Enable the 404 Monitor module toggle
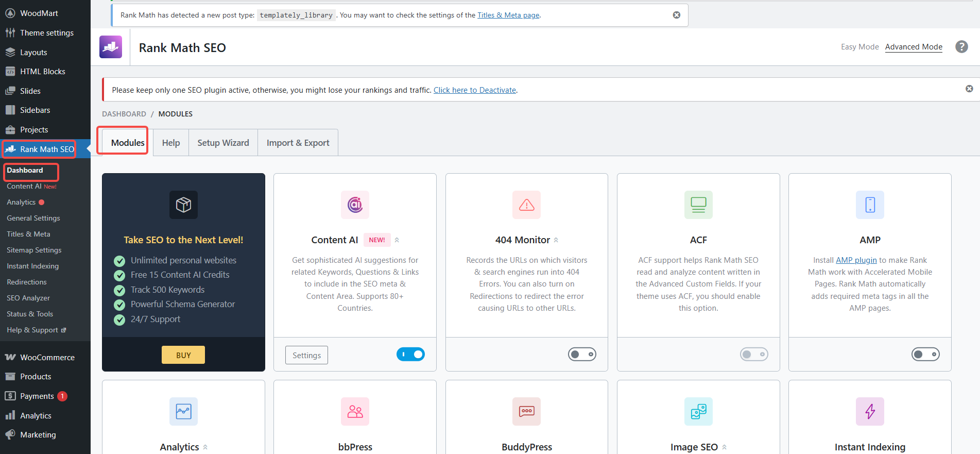 coord(582,354)
